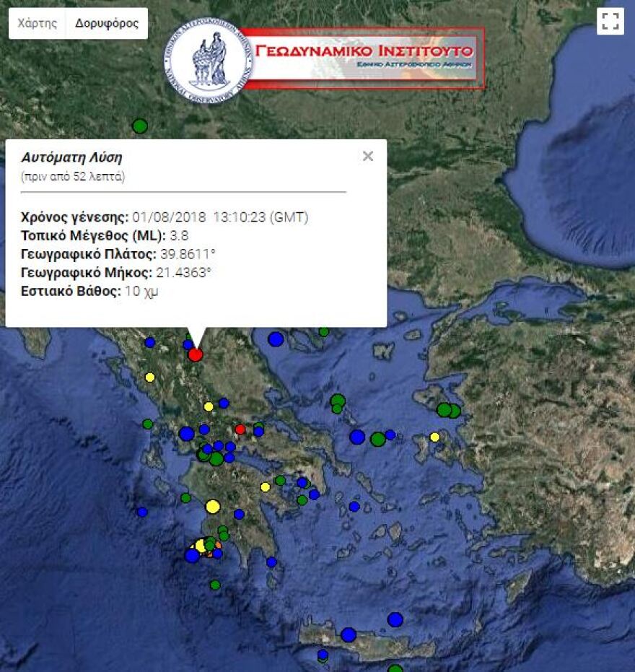Close the Αυτόματη Λύση info popup
635x672 pixels.
367,155
